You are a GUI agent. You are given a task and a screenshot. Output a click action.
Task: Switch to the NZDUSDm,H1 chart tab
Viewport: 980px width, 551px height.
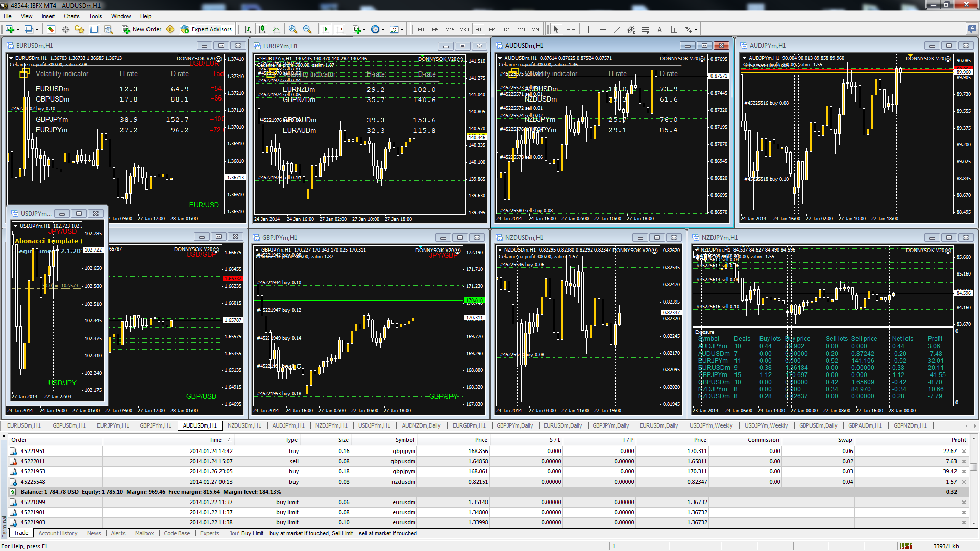(244, 425)
